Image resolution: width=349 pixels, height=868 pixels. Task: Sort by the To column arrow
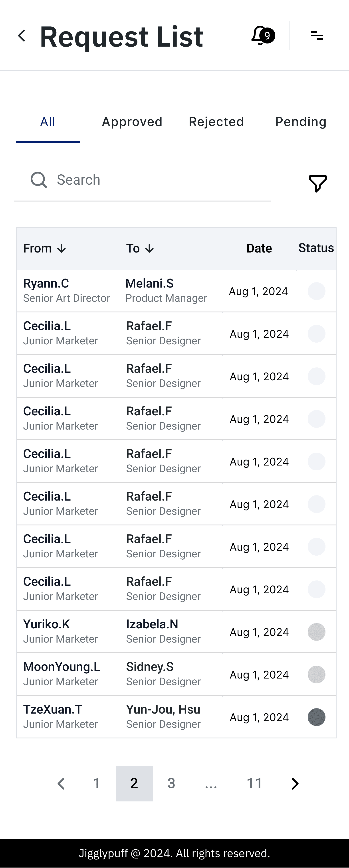pos(149,249)
